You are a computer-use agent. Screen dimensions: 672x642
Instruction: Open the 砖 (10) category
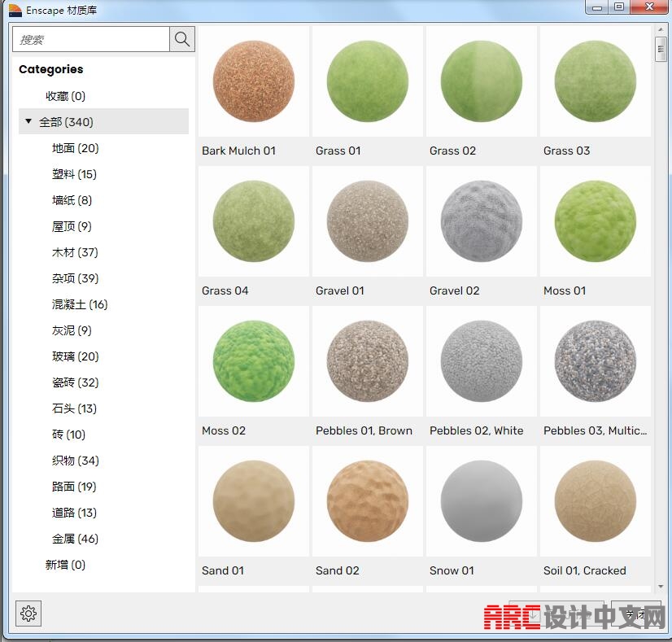point(68,435)
